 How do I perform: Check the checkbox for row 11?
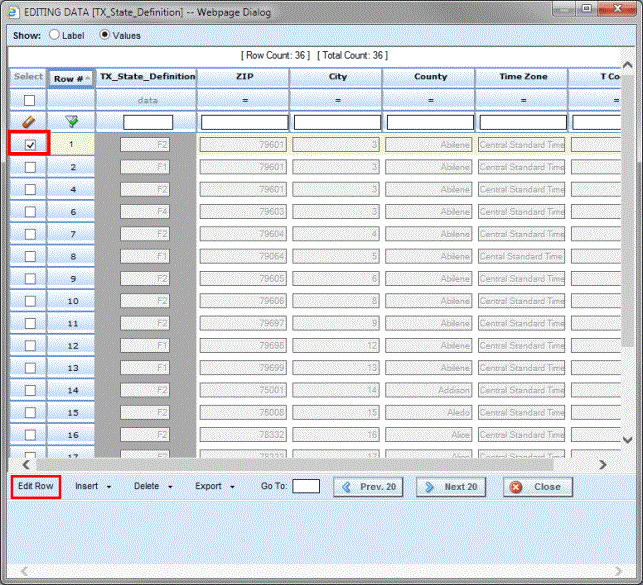(30, 323)
